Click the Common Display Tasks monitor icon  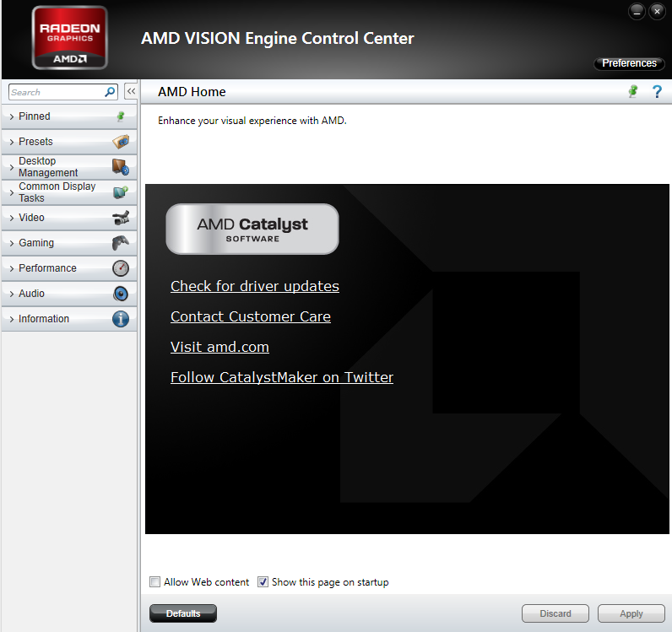121,192
